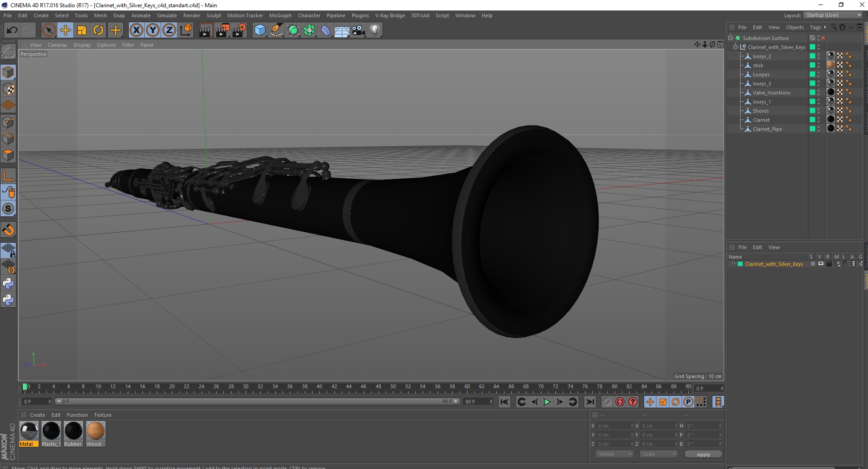This screenshot has width=868, height=469.
Task: Open the Layout dropdown Startup (User)
Action: [x=833, y=15]
